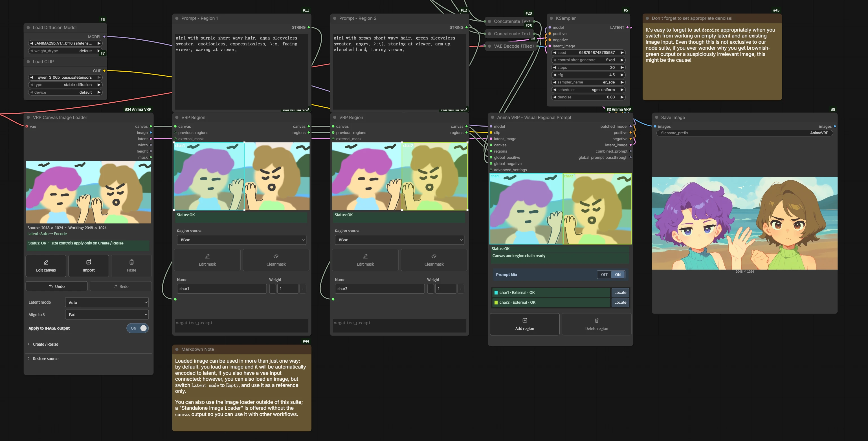868x441 pixels.
Task: Turn Prompt Mix OFF
Action: 604,275
